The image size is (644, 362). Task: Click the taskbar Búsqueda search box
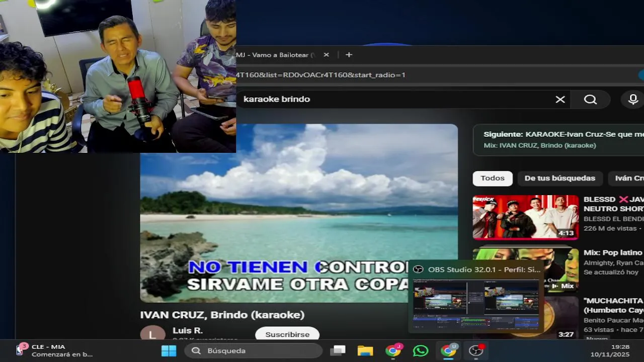click(253, 350)
